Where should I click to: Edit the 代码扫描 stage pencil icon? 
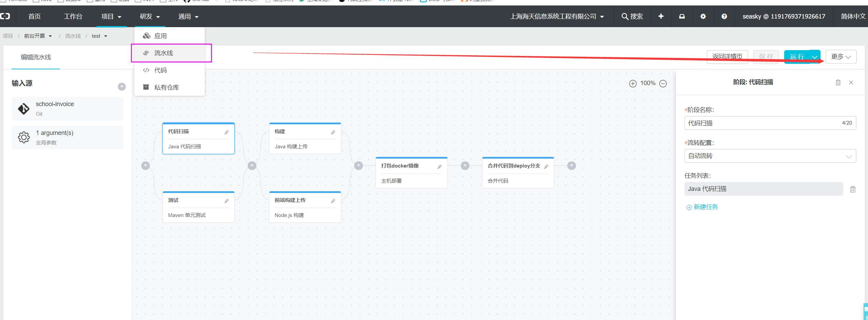tap(226, 132)
